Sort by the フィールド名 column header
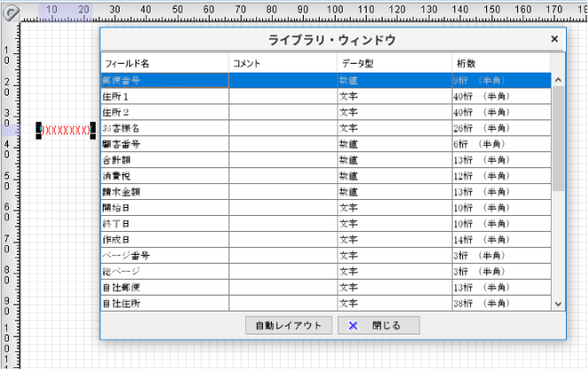 coord(165,64)
